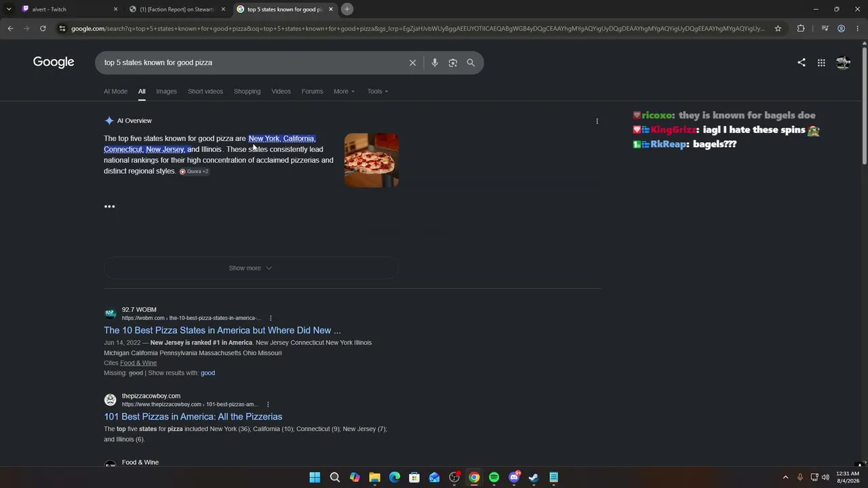Switch to the alvert - Twitch tab

pyautogui.click(x=69, y=9)
